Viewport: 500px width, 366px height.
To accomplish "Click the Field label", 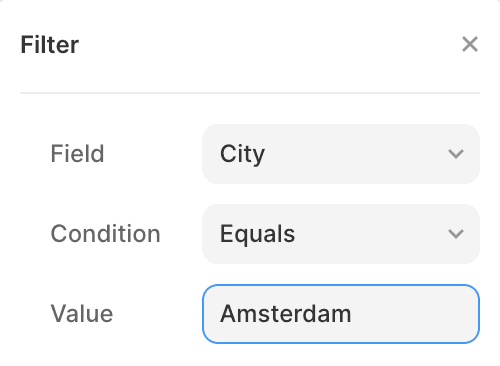I will click(x=77, y=154).
